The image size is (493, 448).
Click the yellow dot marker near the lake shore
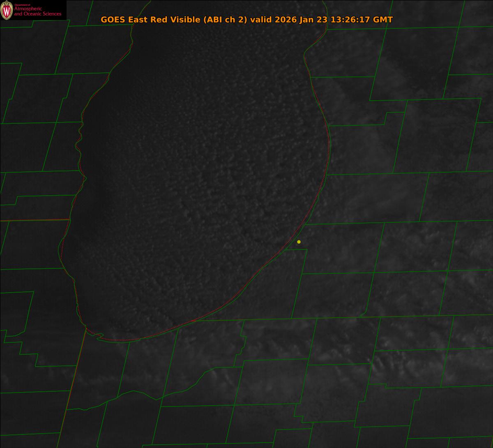(299, 242)
